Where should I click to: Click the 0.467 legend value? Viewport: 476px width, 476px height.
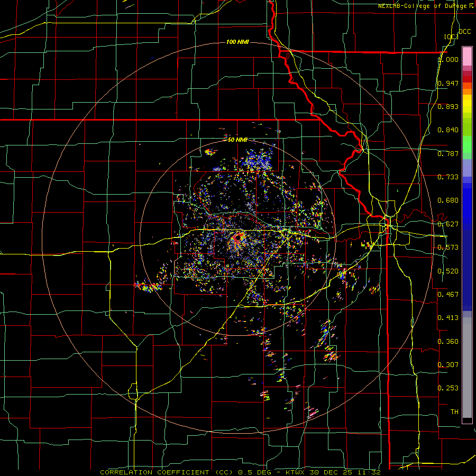pyautogui.click(x=448, y=295)
